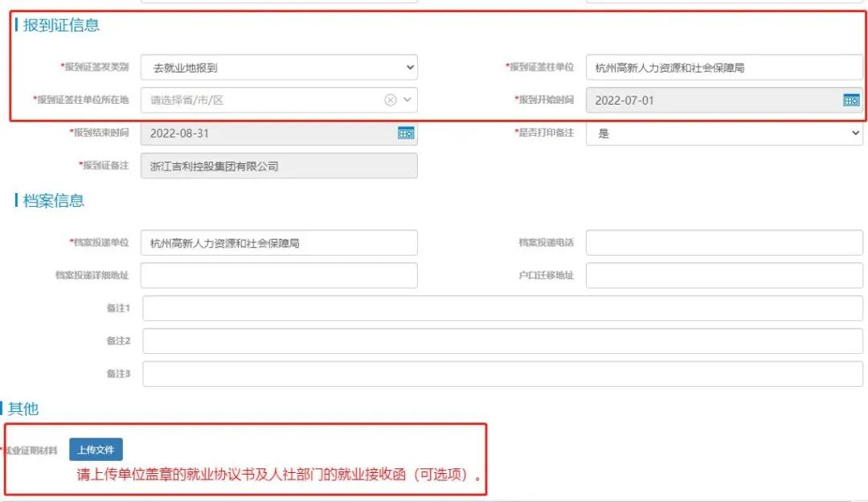
Task: Click the 上传文件 button
Action: pyautogui.click(x=96, y=450)
